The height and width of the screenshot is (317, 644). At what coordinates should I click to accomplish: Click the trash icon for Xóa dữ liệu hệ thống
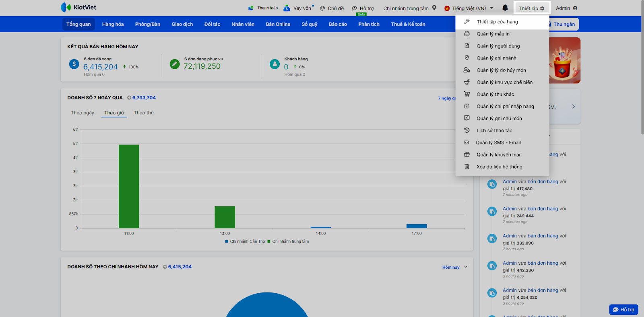(x=467, y=167)
